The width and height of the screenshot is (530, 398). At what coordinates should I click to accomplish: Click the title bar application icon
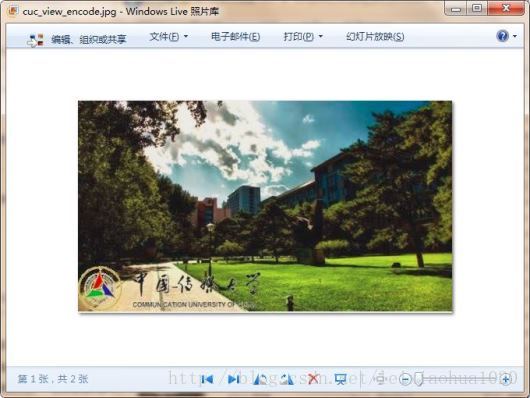(13, 11)
